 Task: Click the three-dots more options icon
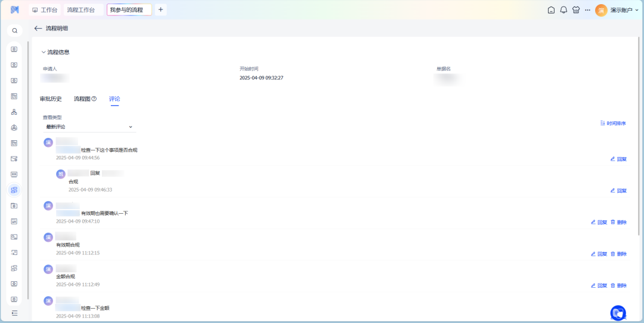pos(587,10)
